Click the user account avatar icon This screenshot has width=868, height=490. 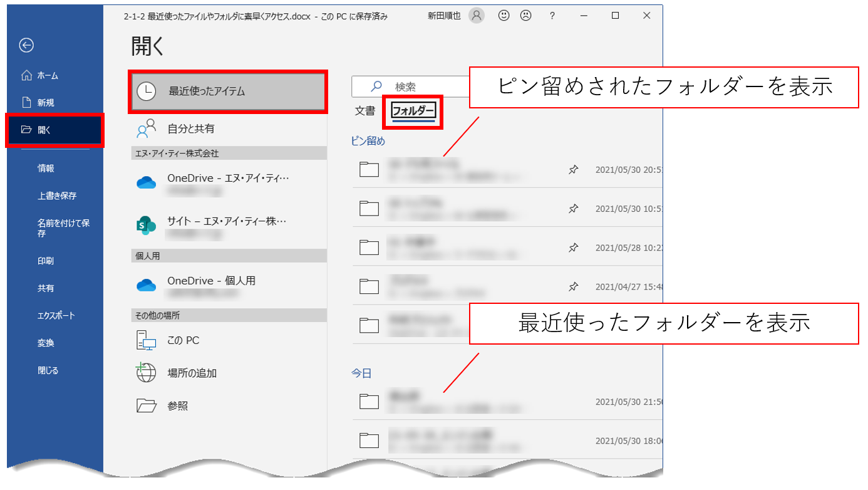[x=477, y=16]
